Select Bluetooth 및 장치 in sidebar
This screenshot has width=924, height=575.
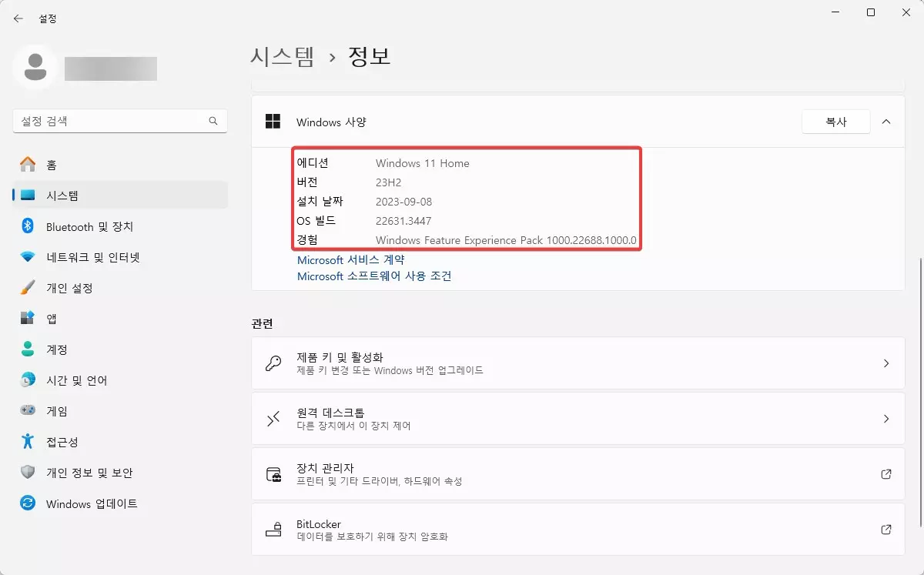pos(120,226)
